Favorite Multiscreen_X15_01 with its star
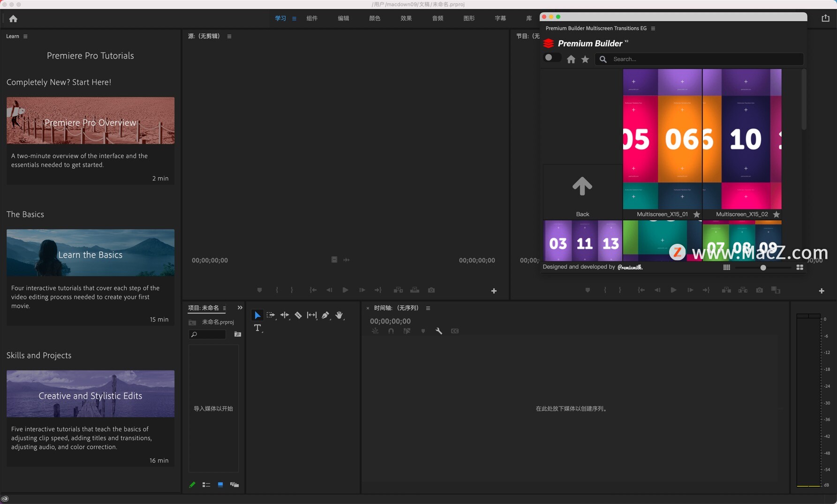837x504 pixels. (697, 214)
